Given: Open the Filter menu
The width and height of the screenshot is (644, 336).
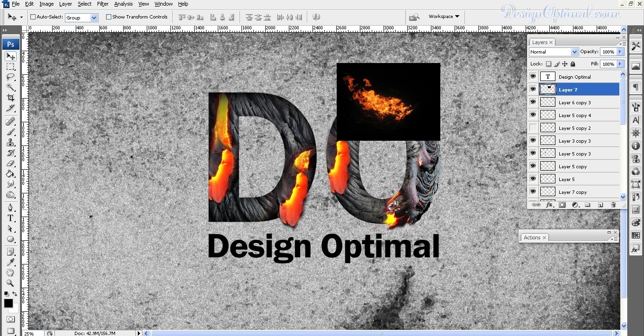Looking at the screenshot, I should pos(103,4).
